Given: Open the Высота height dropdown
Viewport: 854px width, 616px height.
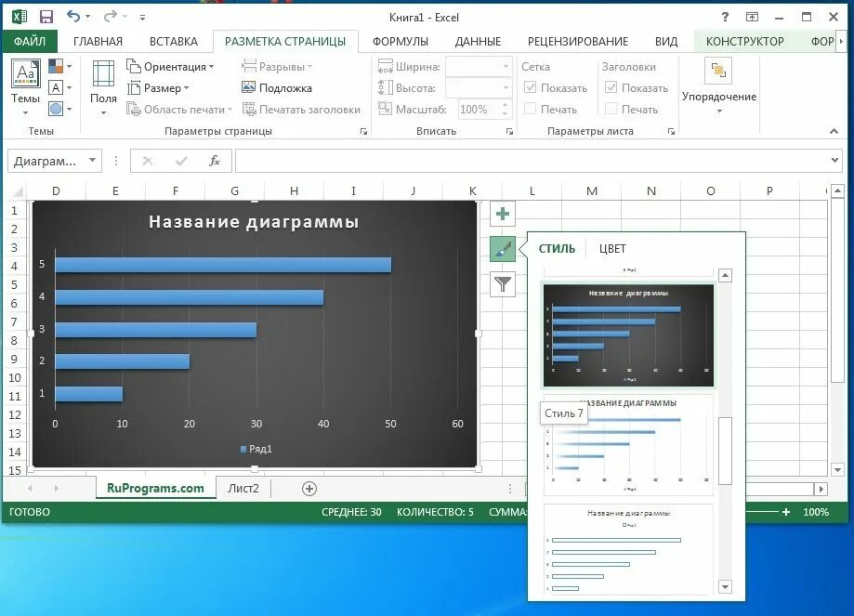Looking at the screenshot, I should point(506,87).
